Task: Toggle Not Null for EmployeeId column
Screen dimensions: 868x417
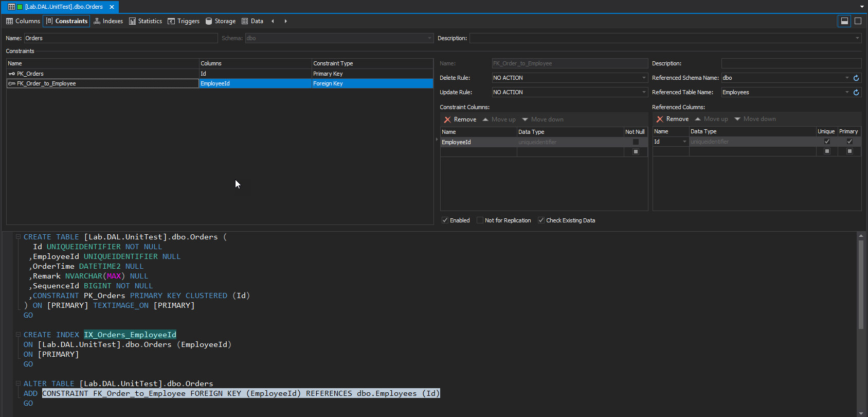Action: tap(636, 142)
